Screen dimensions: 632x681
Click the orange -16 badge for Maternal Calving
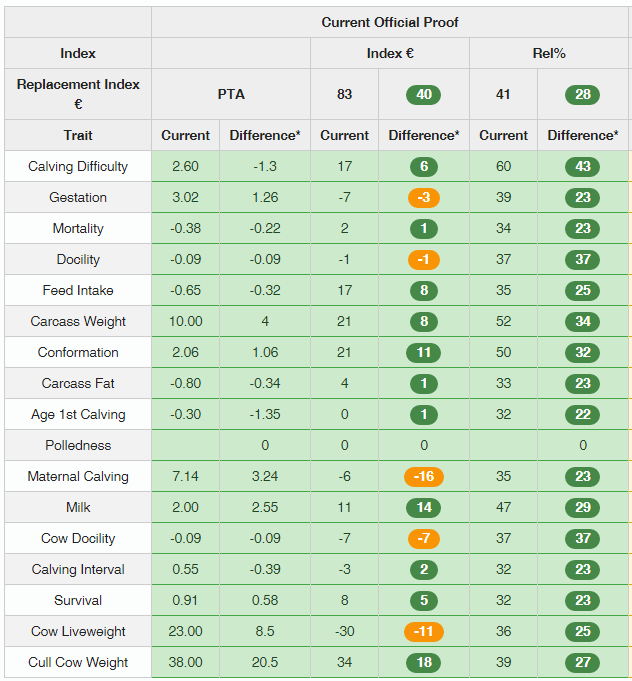click(424, 476)
